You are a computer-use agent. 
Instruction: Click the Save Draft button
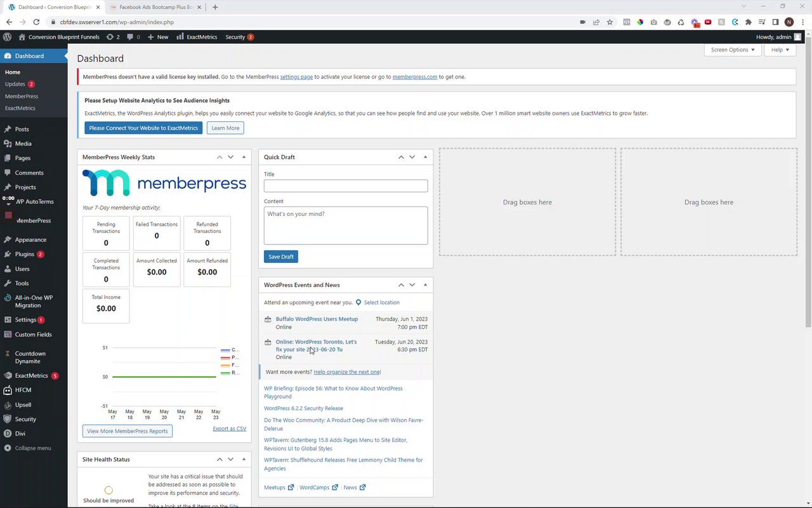coord(281,257)
